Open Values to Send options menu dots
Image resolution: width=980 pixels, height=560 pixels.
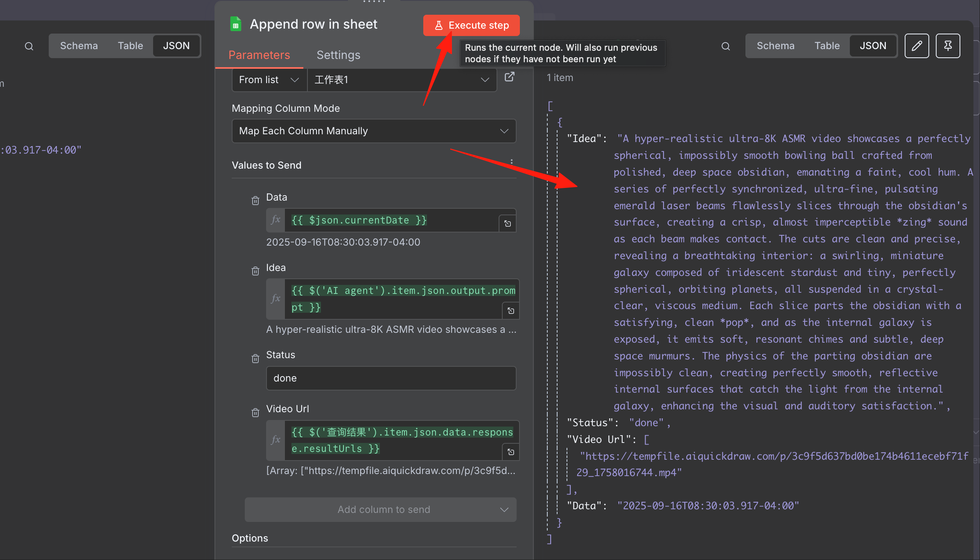[512, 162]
